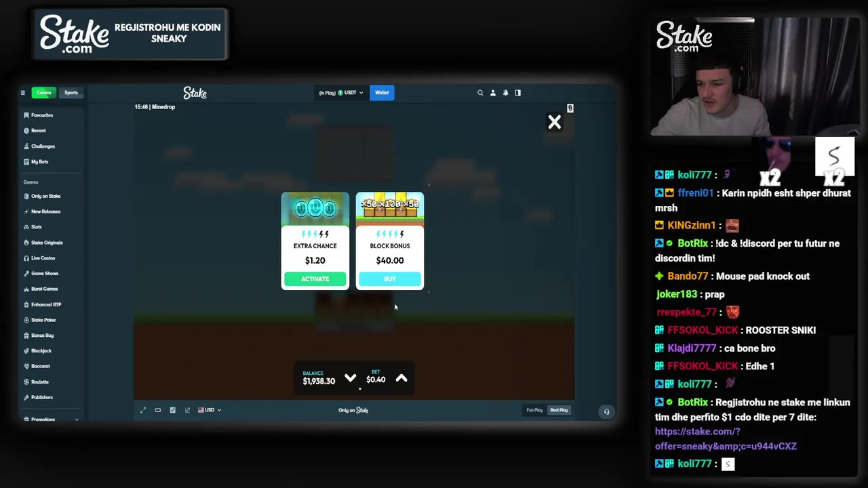Open the notifications bell icon

[x=505, y=93]
